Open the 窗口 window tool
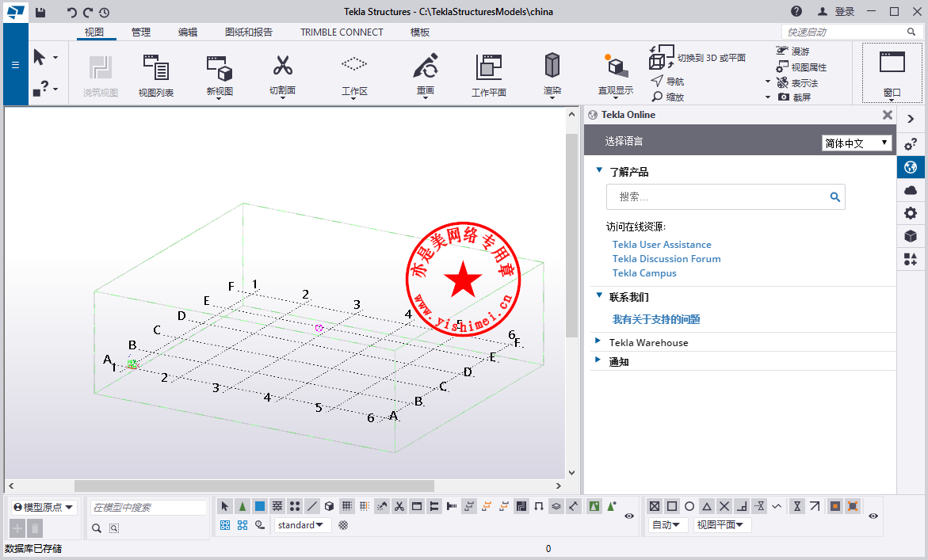Image resolution: width=928 pixels, height=560 pixels. pyautogui.click(x=892, y=74)
